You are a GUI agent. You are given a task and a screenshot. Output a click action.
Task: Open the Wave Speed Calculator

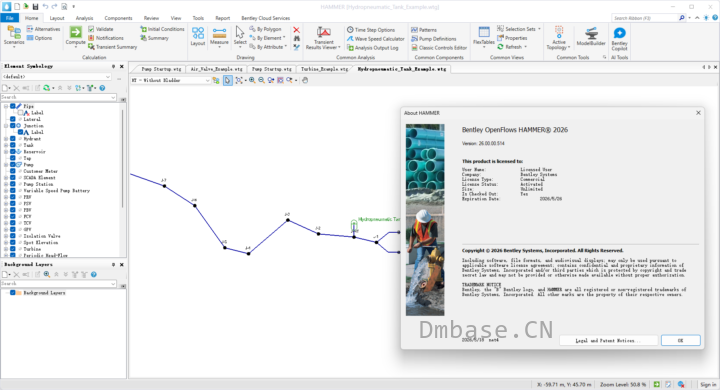[376, 39]
